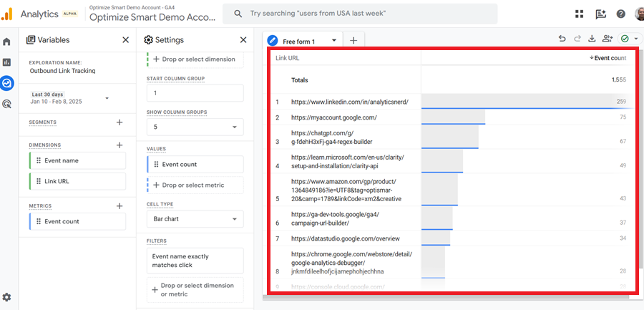Screen dimensions: 644x310
Task: Click Drop or select dimension slot
Action: coord(195,59)
